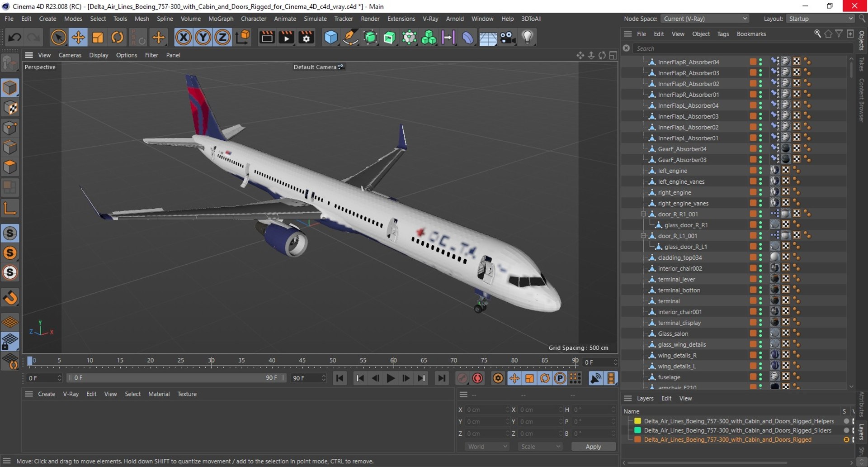This screenshot has height=467, width=868.
Task: Click the Undo arrow icon
Action: tap(14, 37)
